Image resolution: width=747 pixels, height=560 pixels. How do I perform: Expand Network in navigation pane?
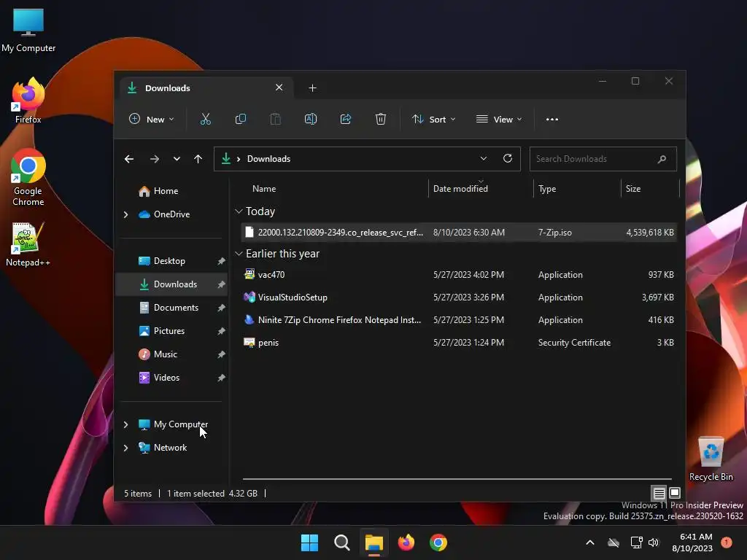tap(125, 448)
